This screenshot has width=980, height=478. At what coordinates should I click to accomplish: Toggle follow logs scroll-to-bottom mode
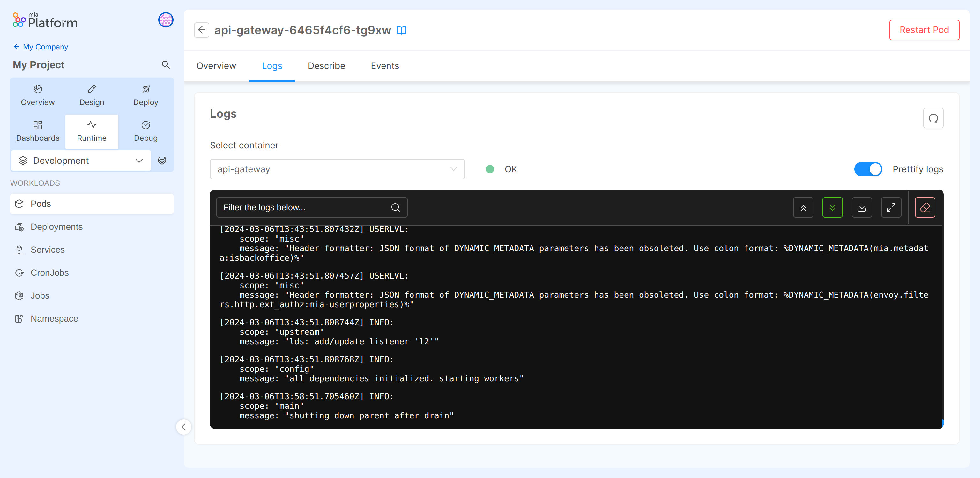coord(832,207)
